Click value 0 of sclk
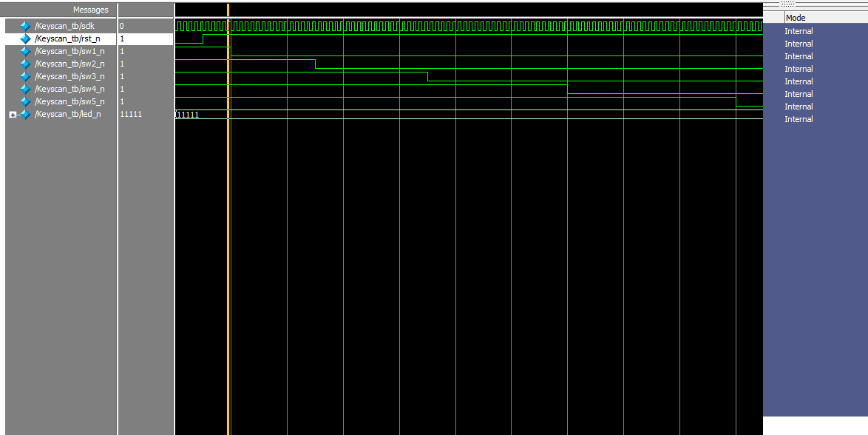This screenshot has height=435, width=868. coord(122,26)
